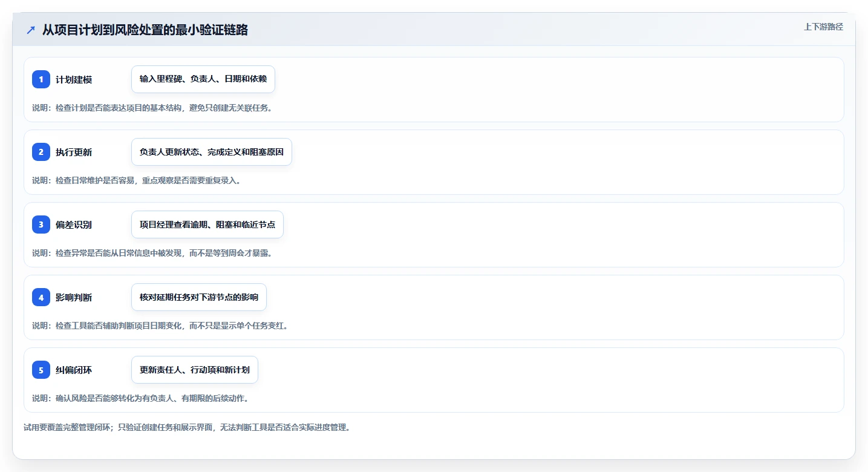Click the 输入里程碑、负责人、日期和依赖 chip
This screenshot has width=868, height=472.
[203, 79]
